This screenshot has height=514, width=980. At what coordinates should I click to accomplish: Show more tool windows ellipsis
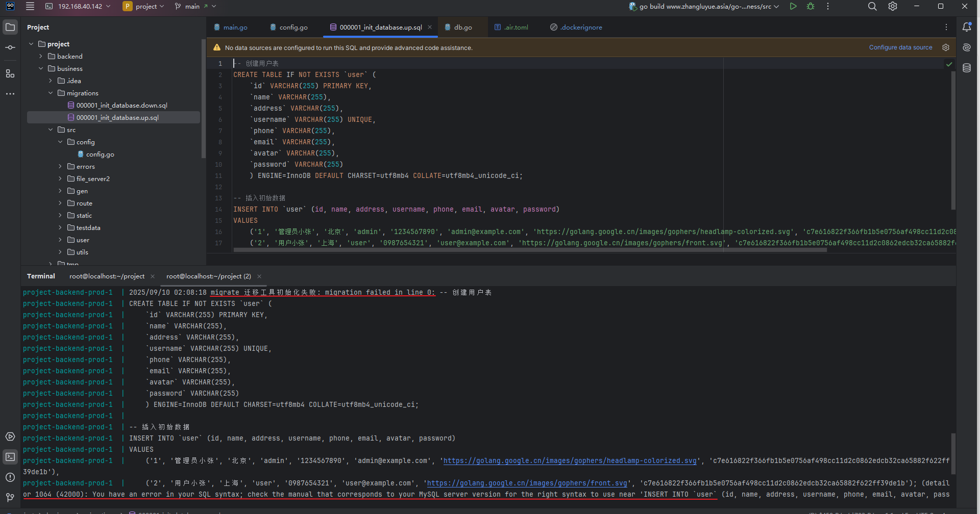10,94
